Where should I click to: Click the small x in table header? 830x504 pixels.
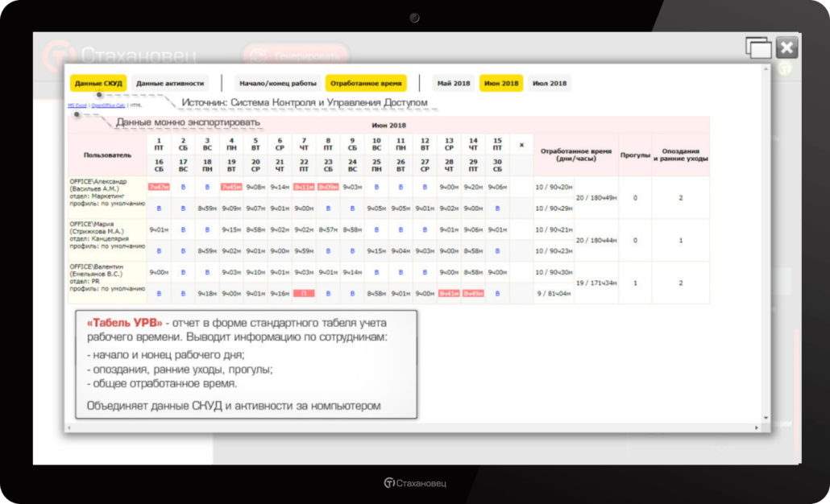(521, 145)
